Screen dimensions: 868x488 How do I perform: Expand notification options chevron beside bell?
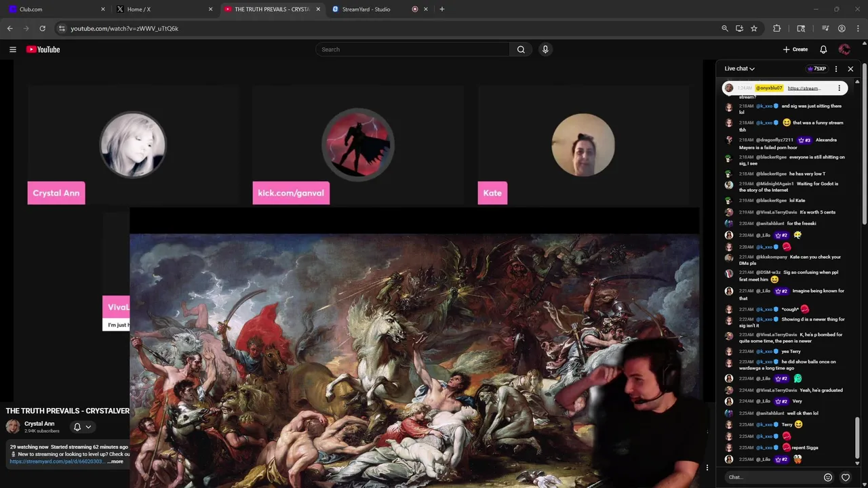pos(88,427)
